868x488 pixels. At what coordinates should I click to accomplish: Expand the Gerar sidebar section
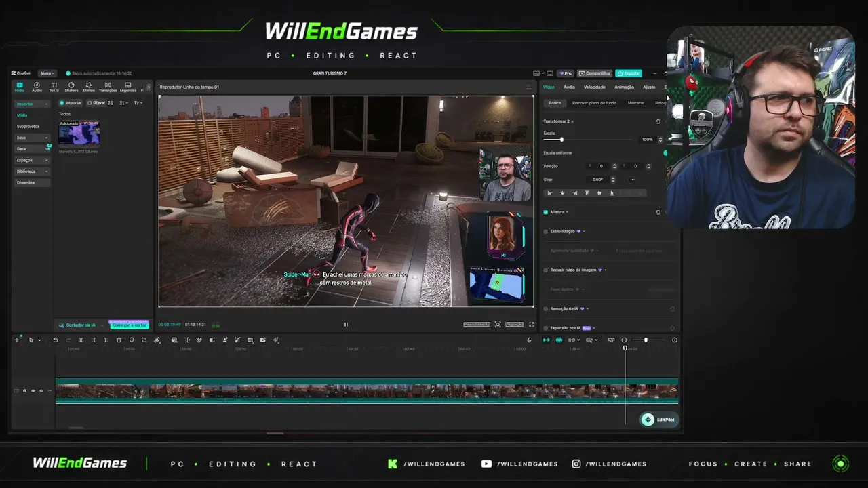coord(32,149)
